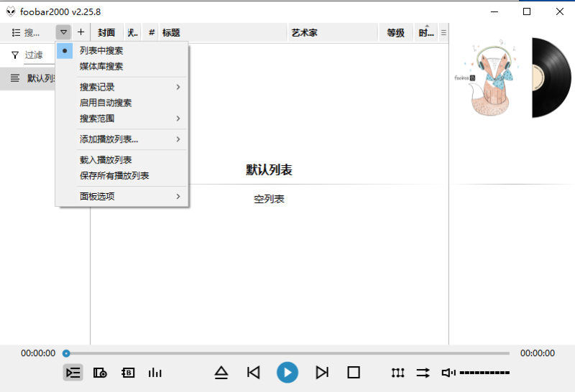Select 载入播放列表 menu entry

tap(122, 159)
